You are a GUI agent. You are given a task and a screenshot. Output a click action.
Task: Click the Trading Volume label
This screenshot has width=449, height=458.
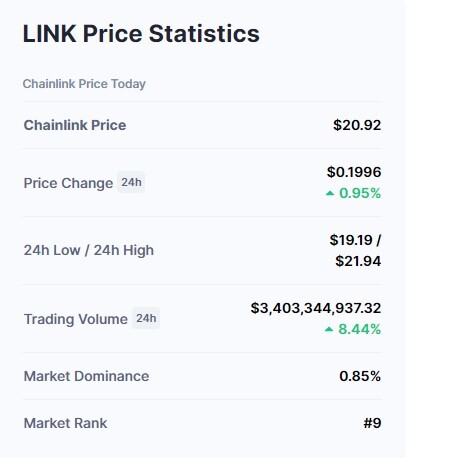click(76, 319)
